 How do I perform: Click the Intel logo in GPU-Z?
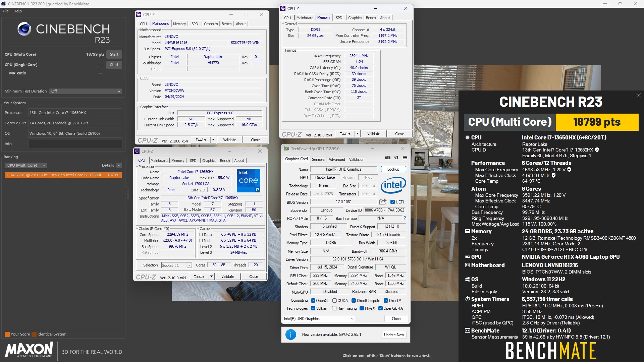point(393,185)
